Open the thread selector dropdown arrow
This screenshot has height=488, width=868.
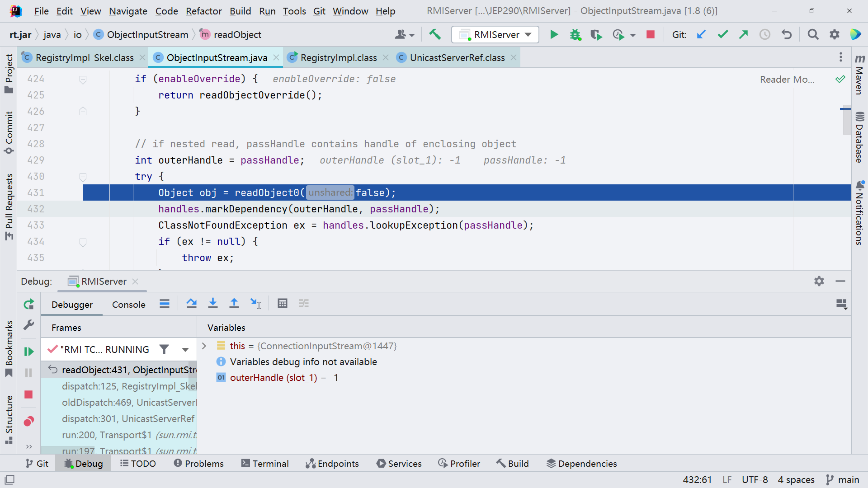(x=185, y=349)
